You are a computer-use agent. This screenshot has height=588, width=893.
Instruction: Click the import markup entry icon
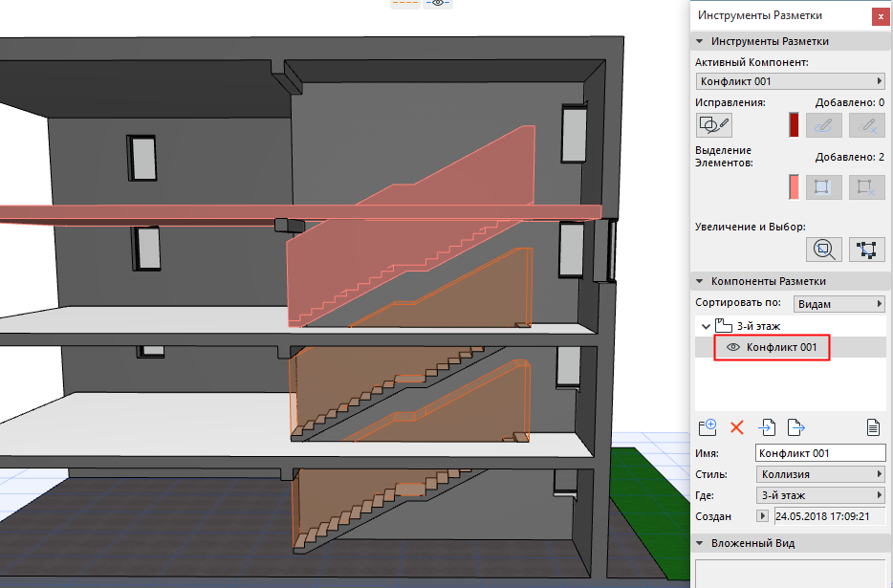[767, 427]
